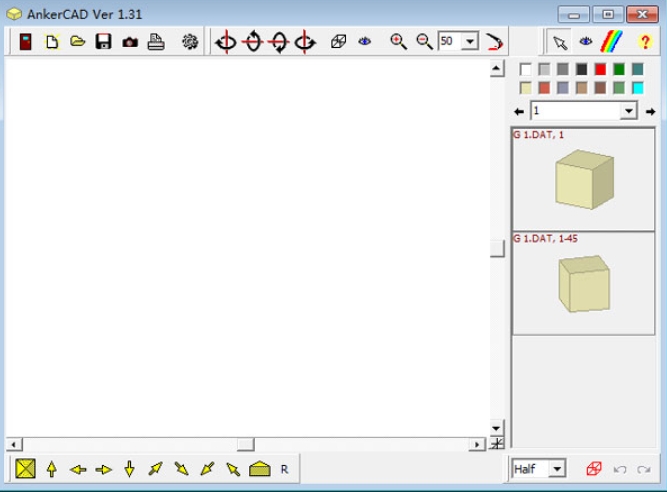Pick the dark charcoal color swatch
Image resolution: width=667 pixels, height=492 pixels.
581,69
